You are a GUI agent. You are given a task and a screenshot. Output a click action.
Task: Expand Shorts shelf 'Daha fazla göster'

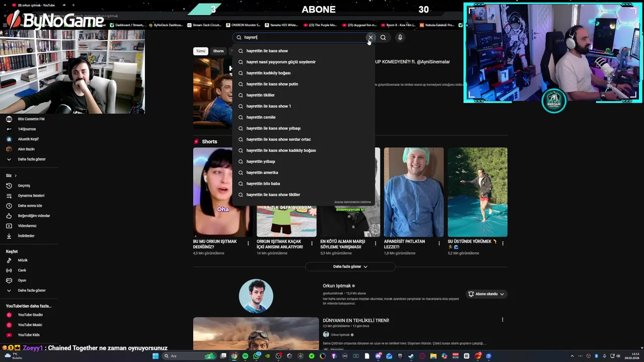tap(350, 266)
